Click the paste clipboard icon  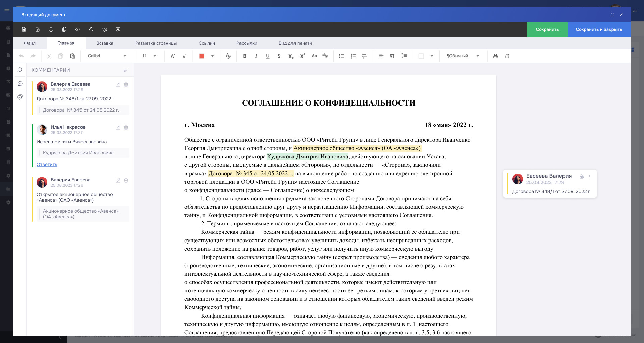coord(72,56)
